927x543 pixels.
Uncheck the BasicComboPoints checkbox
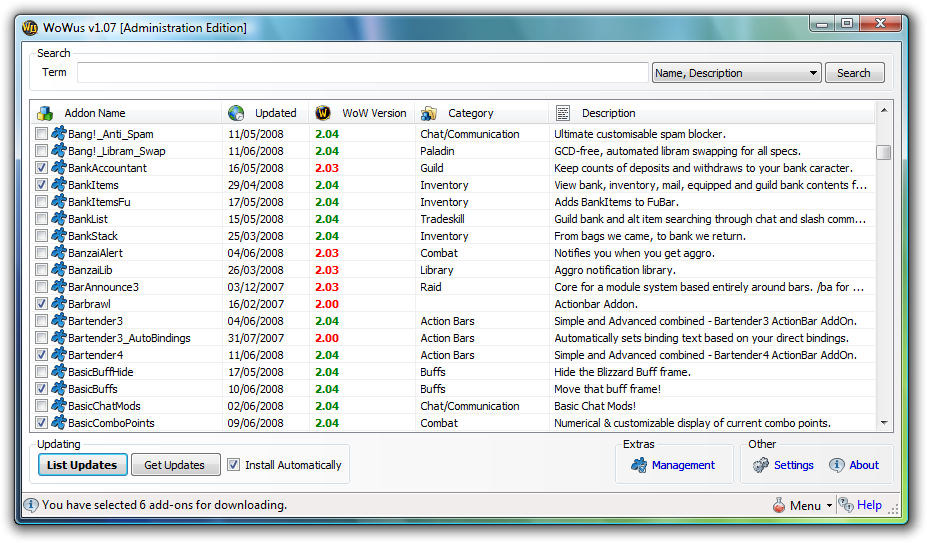[41, 423]
